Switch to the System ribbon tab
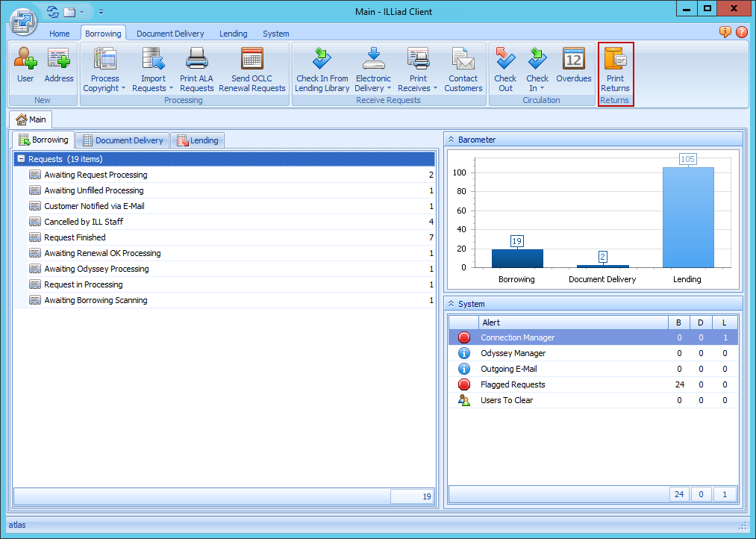This screenshot has height=539, width=756. 275,34
